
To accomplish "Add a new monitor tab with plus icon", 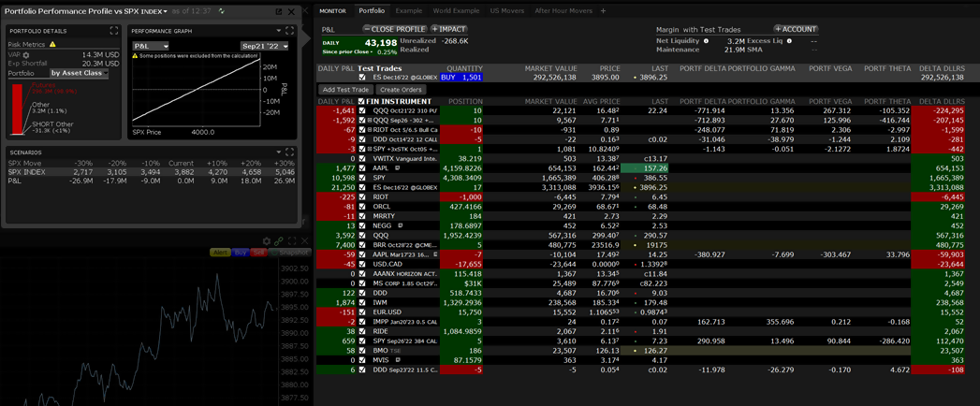I will pyautogui.click(x=603, y=11).
